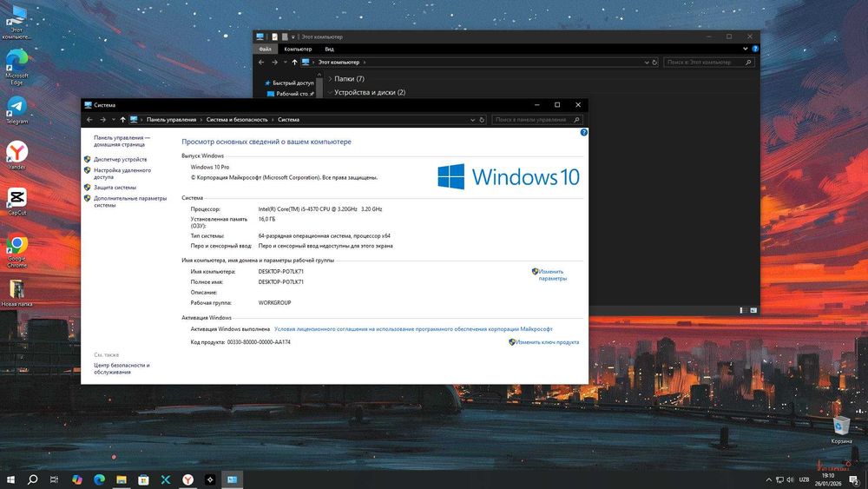Open Центр безопасности и обслуживания
This screenshot has height=489, width=868.
point(122,368)
